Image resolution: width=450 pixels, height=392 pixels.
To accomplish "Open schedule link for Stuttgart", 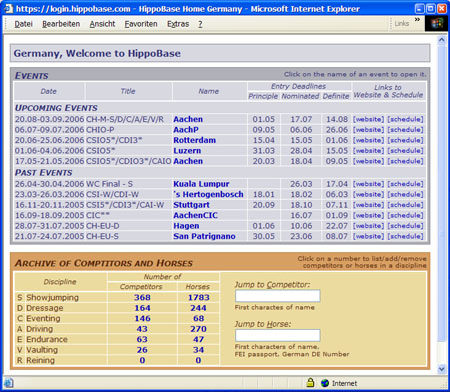I will (405, 205).
